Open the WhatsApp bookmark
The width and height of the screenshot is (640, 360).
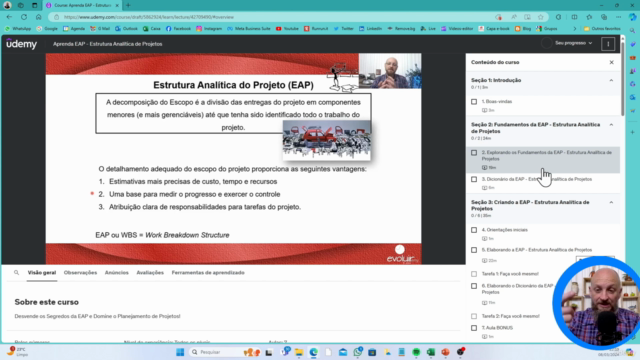pos(18,29)
